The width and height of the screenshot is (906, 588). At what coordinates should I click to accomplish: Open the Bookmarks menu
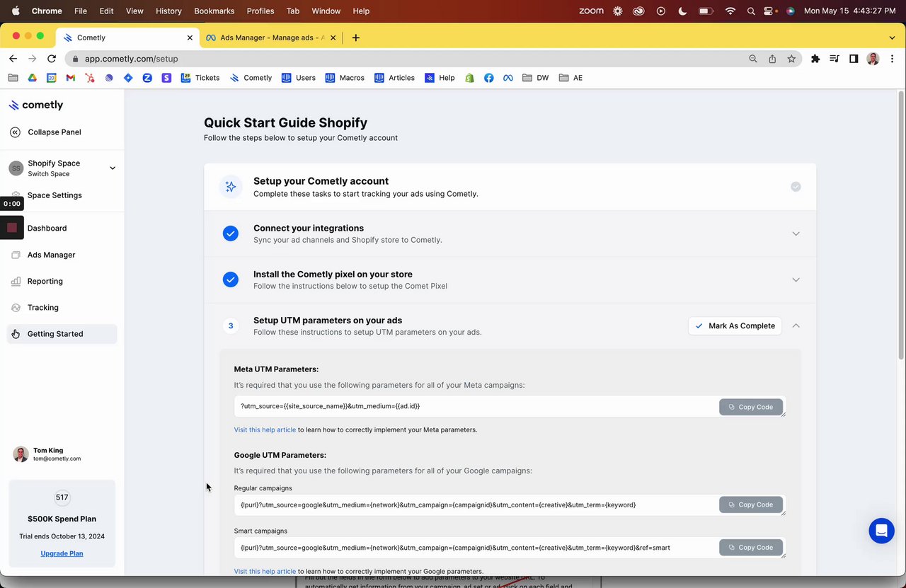(x=214, y=11)
